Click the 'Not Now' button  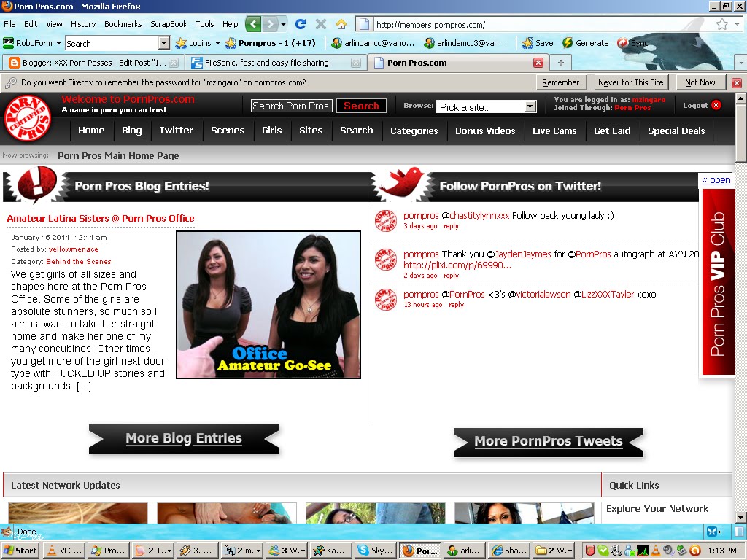[x=700, y=82]
